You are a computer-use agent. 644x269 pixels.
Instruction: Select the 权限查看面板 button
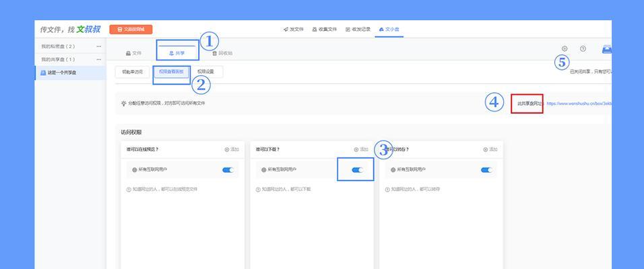point(171,72)
